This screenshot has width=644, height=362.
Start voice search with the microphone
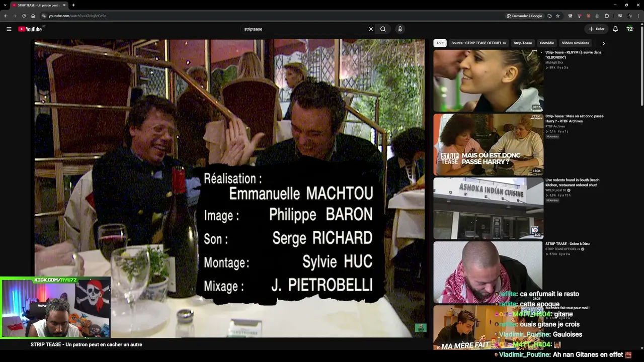(x=400, y=29)
